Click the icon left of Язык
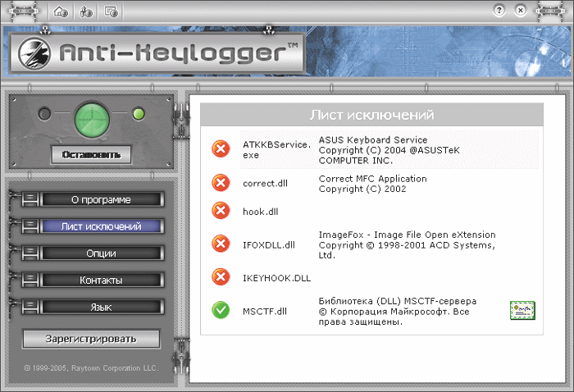 click(x=30, y=308)
